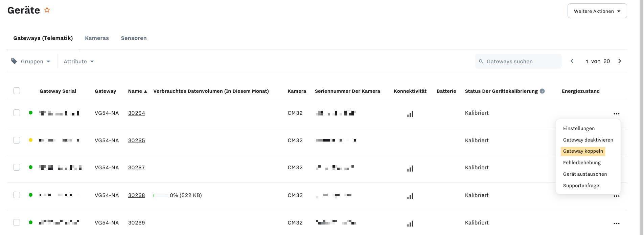Click the connectivity signal bars for 30267
The image size is (644, 235).
click(410, 168)
